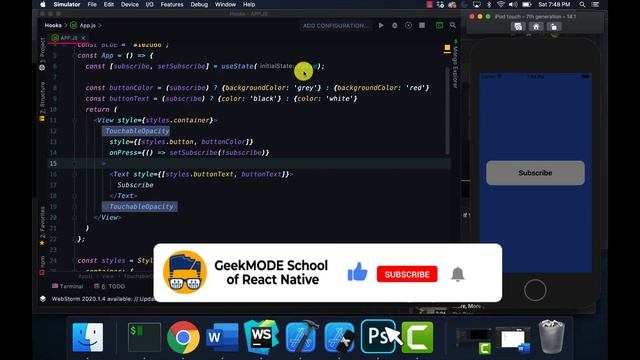
Task: Click the red SUBSCRIBE button in the banner
Action: 407,274
